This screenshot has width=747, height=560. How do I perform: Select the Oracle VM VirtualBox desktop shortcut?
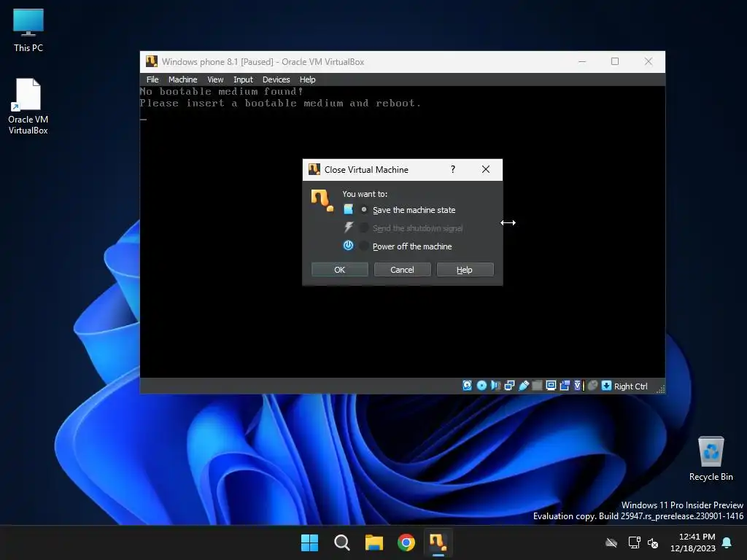28,106
